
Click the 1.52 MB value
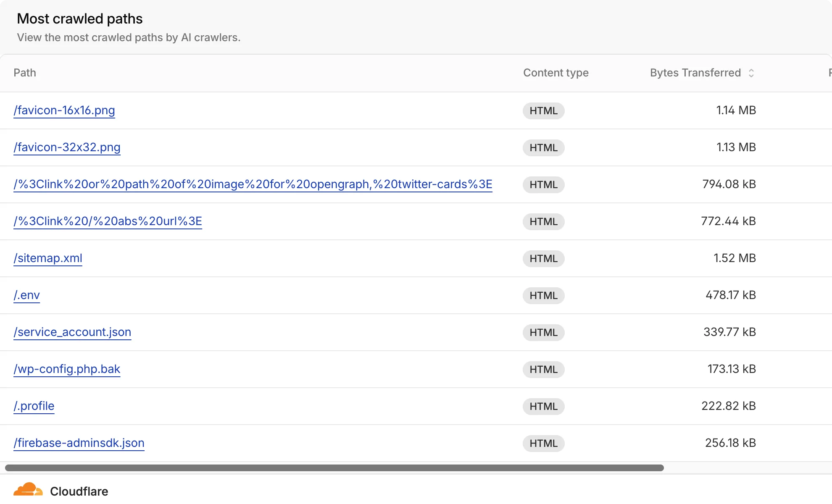[735, 258]
